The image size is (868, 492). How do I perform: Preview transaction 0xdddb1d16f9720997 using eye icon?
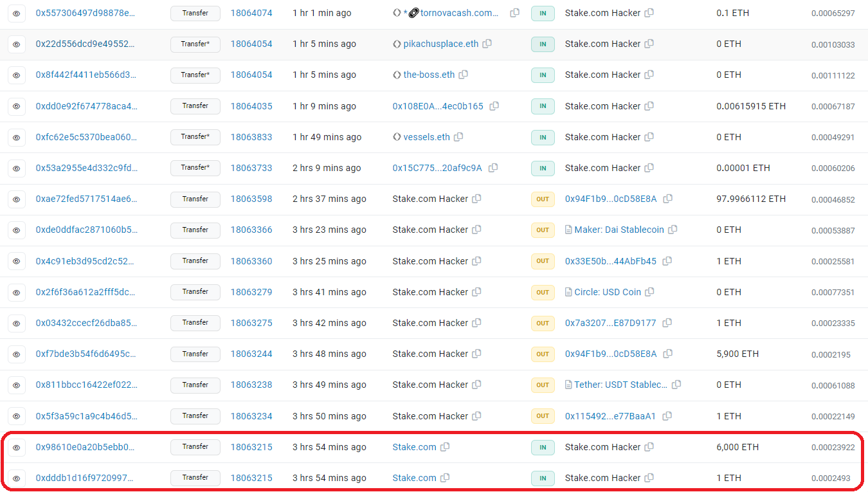[x=17, y=478]
